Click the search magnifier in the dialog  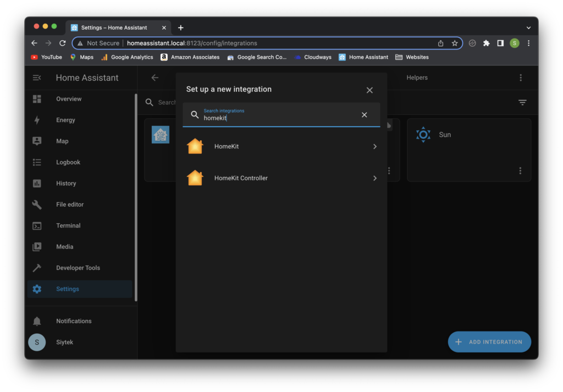[x=195, y=114]
